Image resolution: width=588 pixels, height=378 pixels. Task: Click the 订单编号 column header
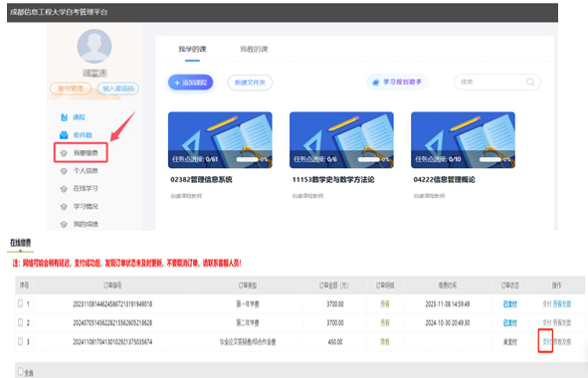point(112,285)
